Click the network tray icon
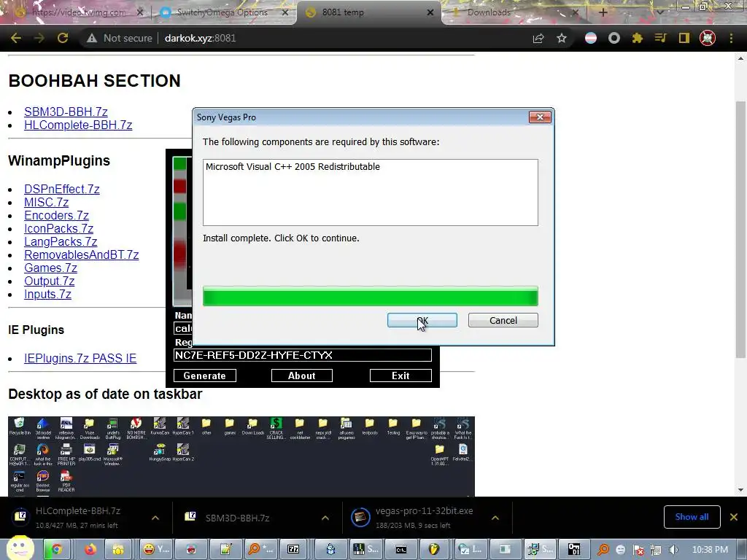The image size is (747, 560). coord(656,550)
